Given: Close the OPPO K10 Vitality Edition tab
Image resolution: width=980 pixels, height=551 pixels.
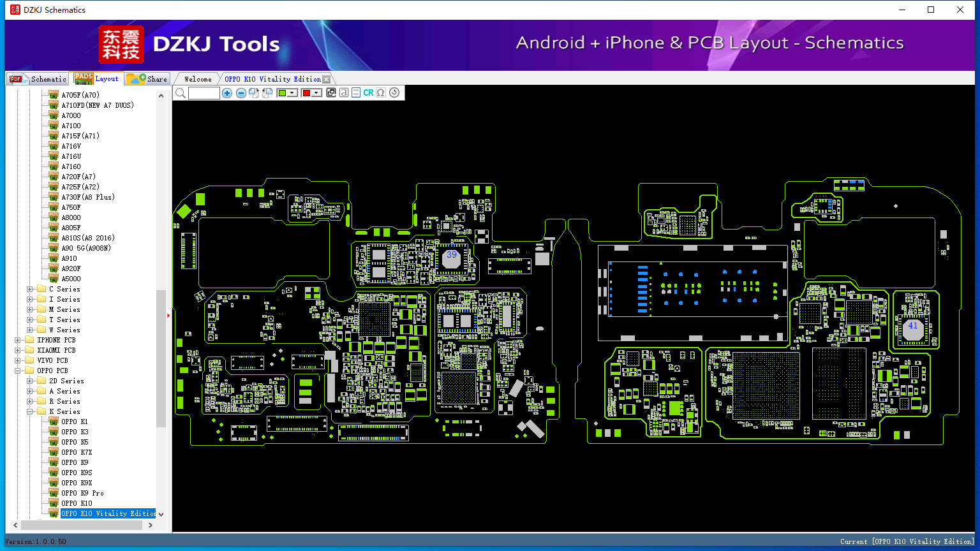Looking at the screenshot, I should pos(327,80).
